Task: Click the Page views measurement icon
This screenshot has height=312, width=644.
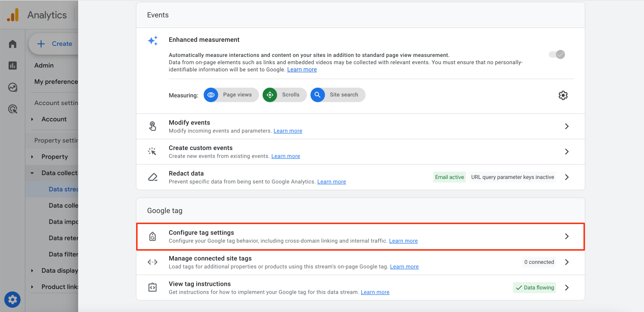Action: pos(211,95)
